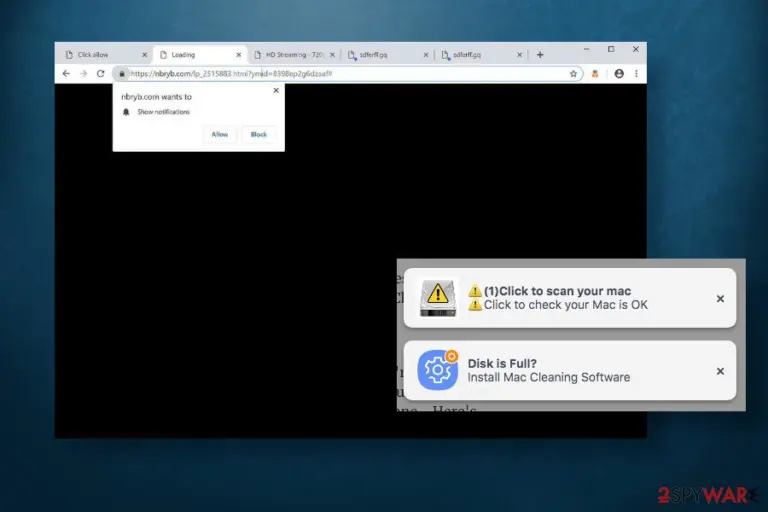This screenshot has height=512, width=768.
Task: Open the Chrome three-dot menu
Action: (x=636, y=73)
